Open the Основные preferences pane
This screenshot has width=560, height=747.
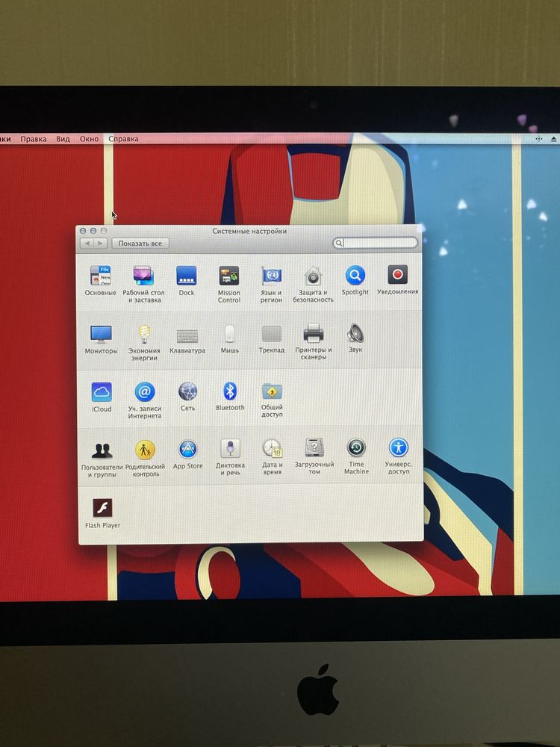101,276
